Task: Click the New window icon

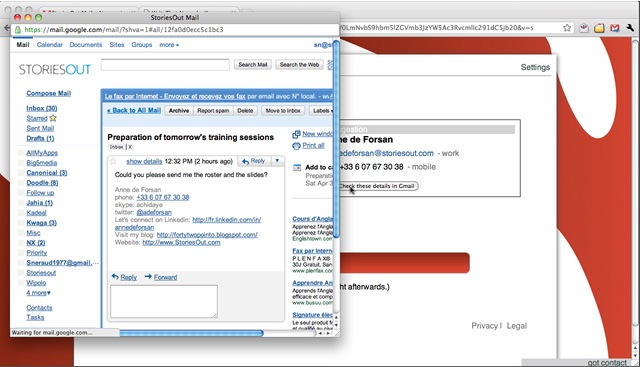Action: [296, 134]
